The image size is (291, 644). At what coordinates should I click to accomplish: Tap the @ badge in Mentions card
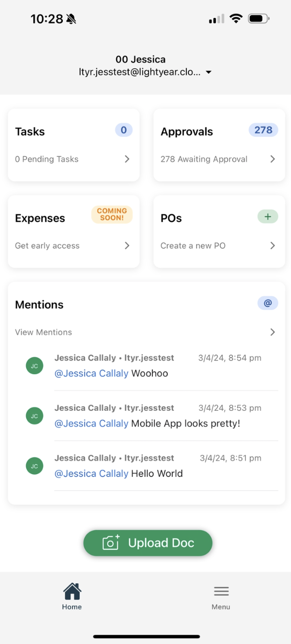(267, 303)
